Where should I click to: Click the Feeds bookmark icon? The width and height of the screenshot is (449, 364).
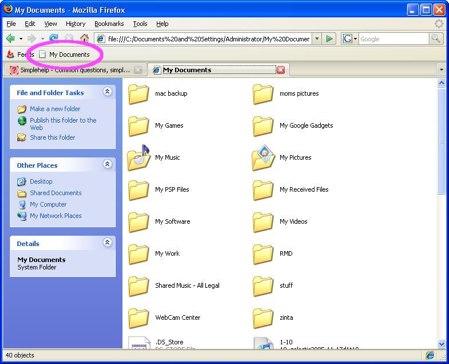click(11, 54)
